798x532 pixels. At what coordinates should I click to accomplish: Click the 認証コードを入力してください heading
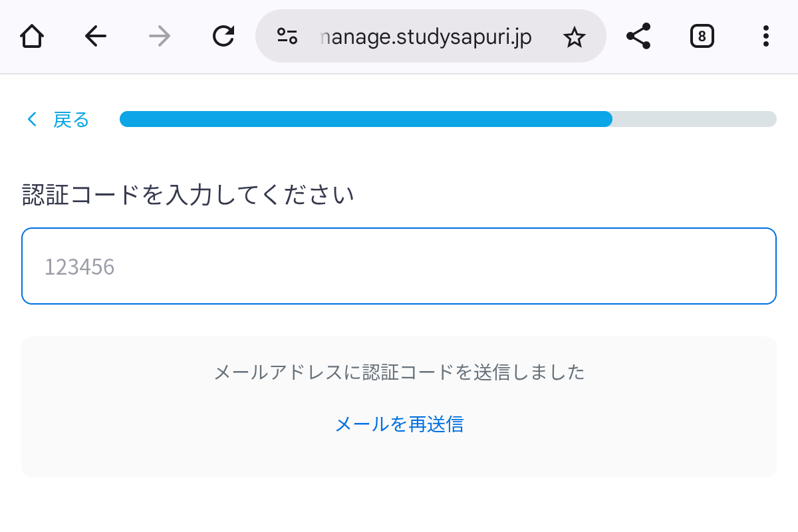click(x=188, y=195)
